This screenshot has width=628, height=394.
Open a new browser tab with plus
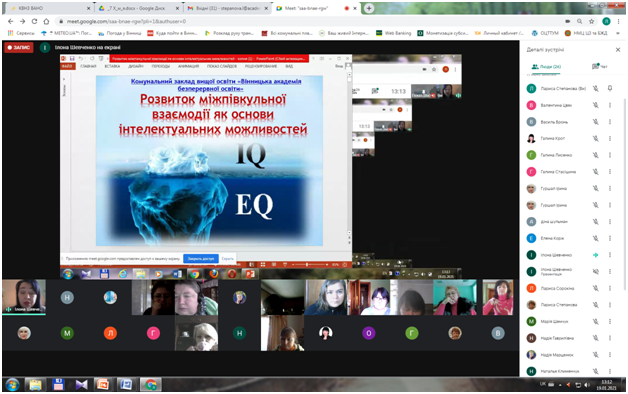[369, 8]
